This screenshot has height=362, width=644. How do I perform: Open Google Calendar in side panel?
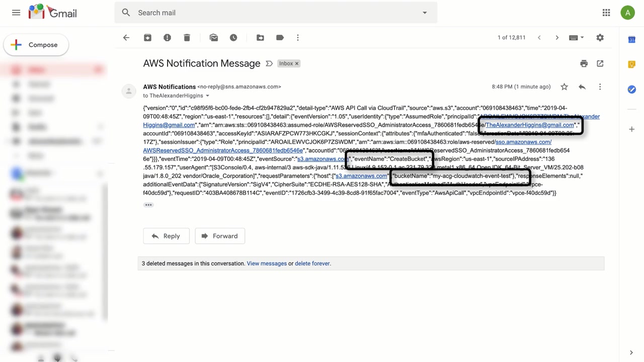(x=631, y=40)
